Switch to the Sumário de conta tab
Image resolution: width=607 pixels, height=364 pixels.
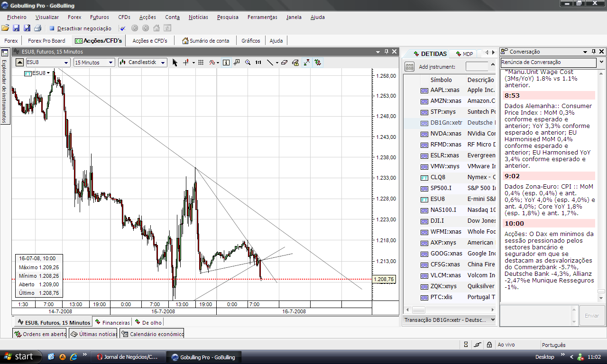206,41
